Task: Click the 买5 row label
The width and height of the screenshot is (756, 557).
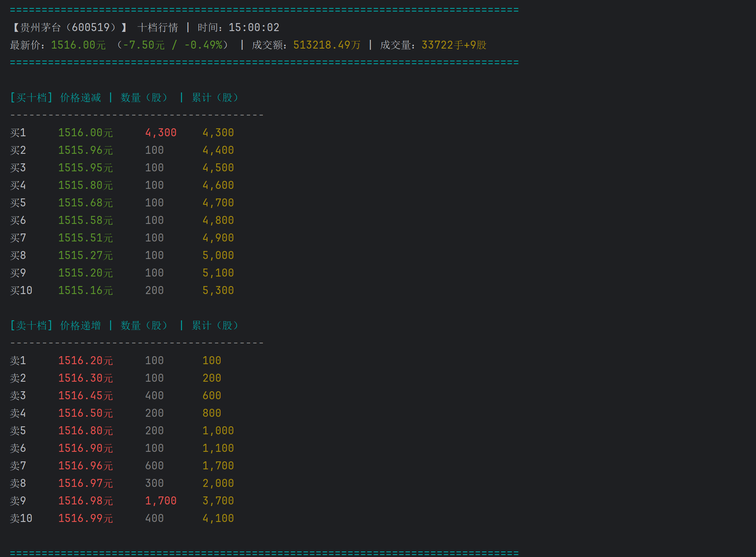Action: [18, 203]
